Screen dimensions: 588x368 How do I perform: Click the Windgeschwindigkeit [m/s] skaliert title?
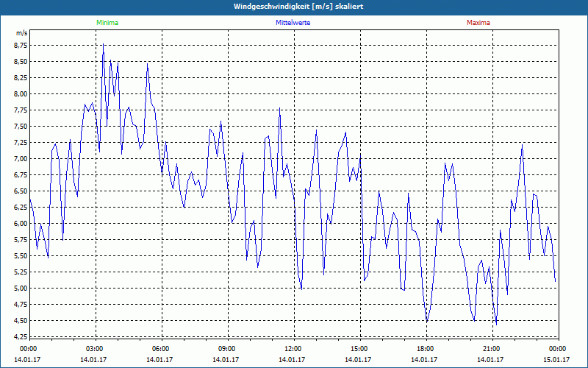298,7
